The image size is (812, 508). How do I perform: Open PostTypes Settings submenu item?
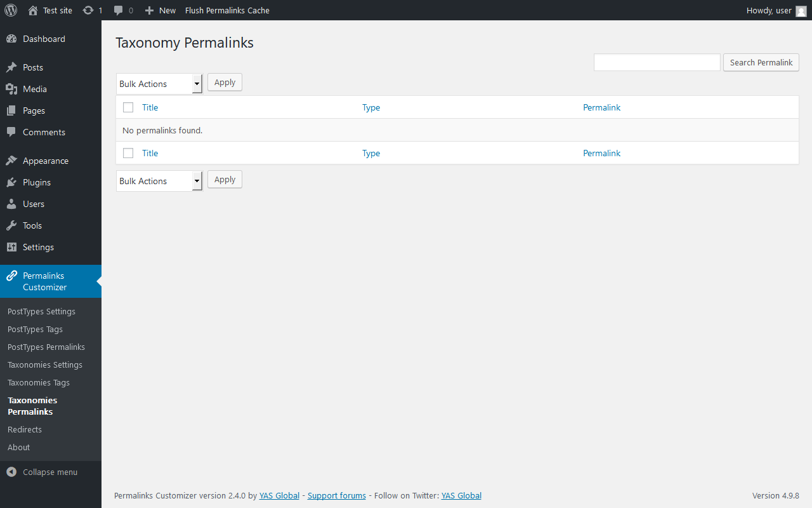coord(41,311)
